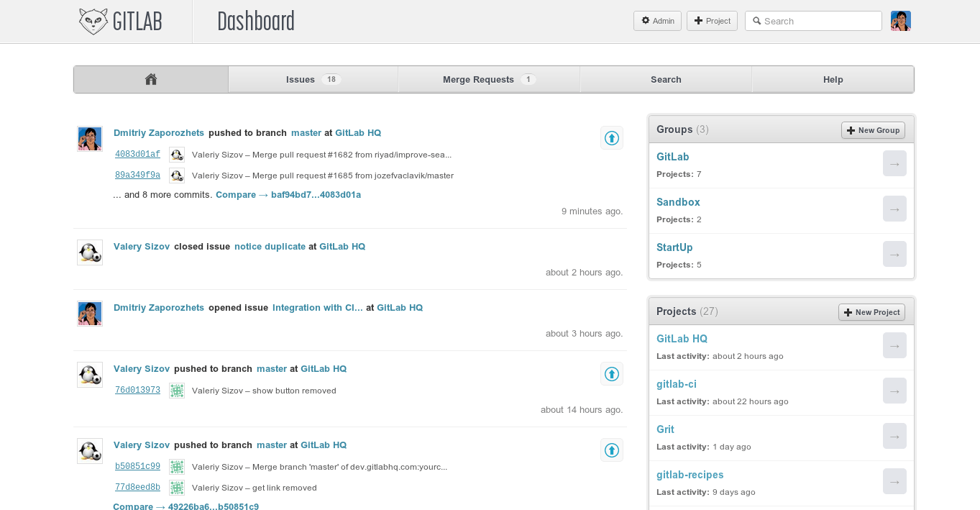Click arrow next to StartUp group

[x=894, y=254]
